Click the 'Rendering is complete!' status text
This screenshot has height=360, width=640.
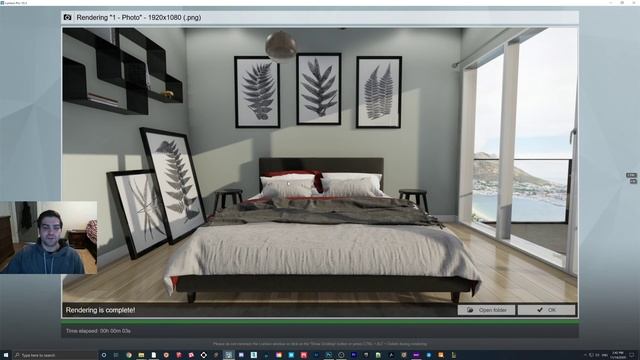[100, 310]
